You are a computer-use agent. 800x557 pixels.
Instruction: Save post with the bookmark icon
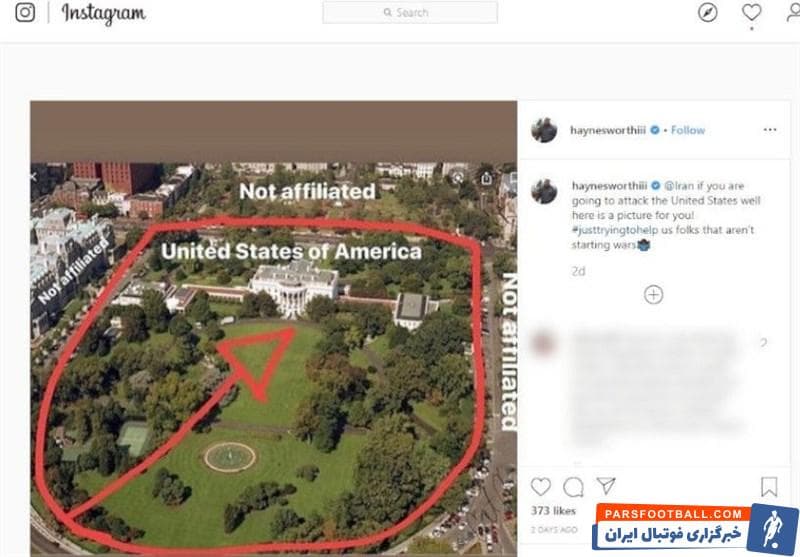point(769,487)
